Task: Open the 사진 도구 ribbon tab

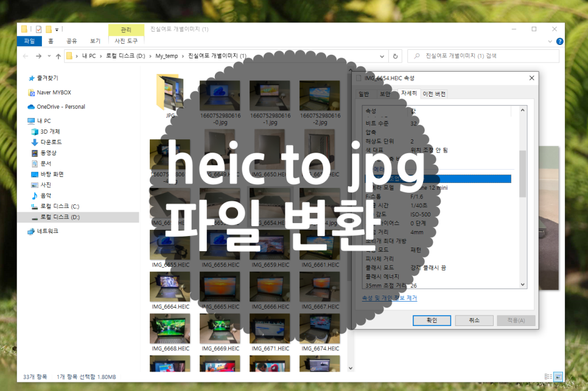Action: (x=126, y=41)
